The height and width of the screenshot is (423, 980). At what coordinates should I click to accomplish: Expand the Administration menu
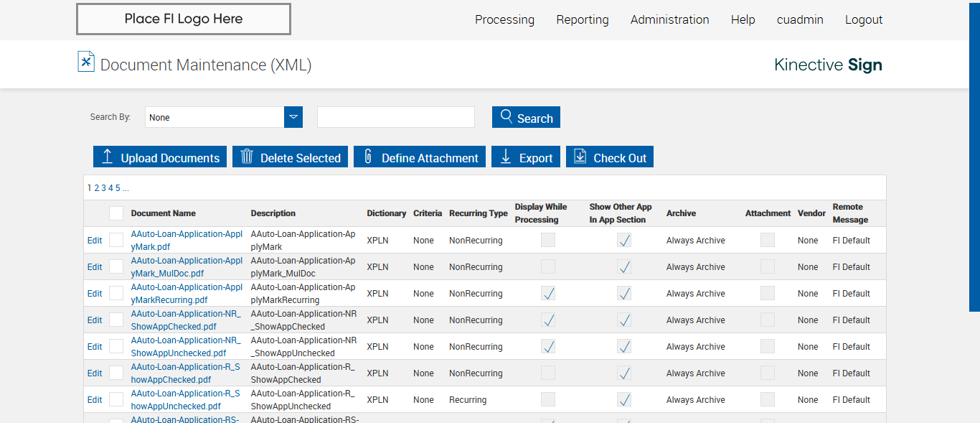(669, 20)
